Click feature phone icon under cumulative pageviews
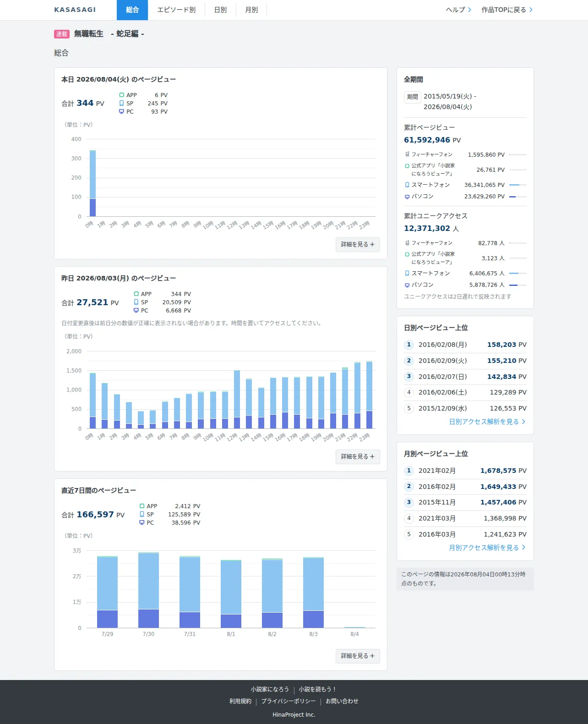The image size is (588, 724). (x=407, y=154)
